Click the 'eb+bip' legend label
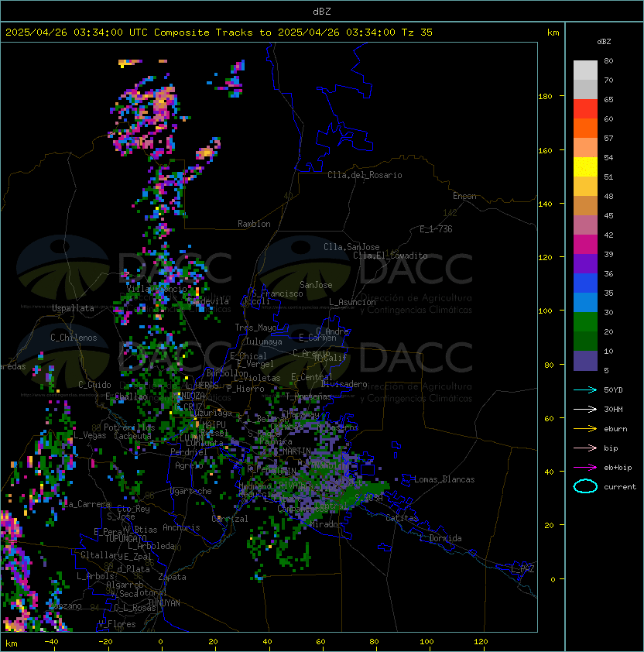 point(618,468)
